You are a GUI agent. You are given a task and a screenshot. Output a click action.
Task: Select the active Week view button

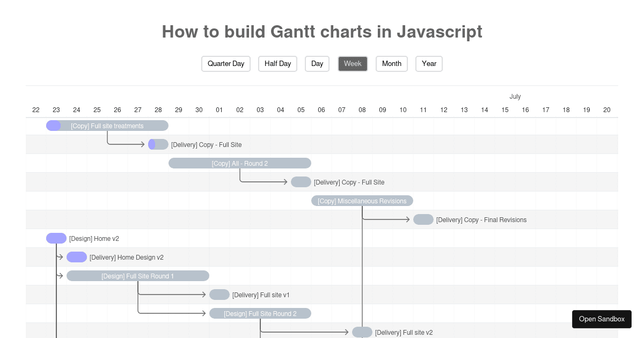[353, 63]
